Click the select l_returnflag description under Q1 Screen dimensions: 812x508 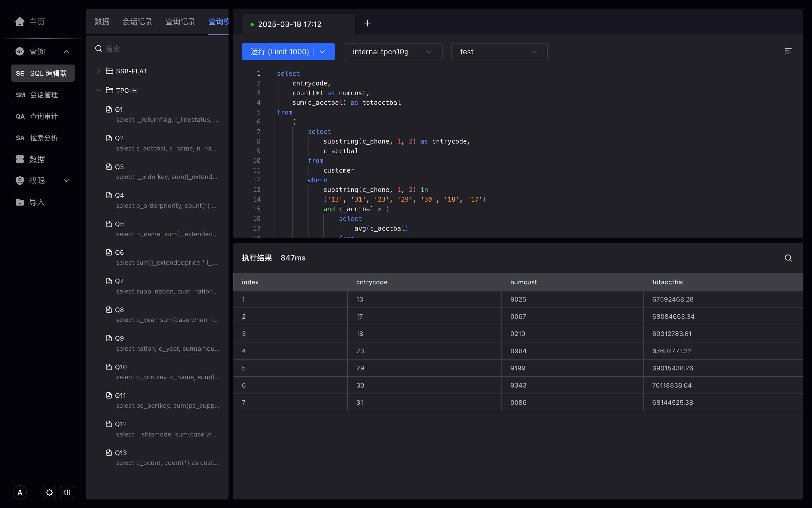pos(167,120)
